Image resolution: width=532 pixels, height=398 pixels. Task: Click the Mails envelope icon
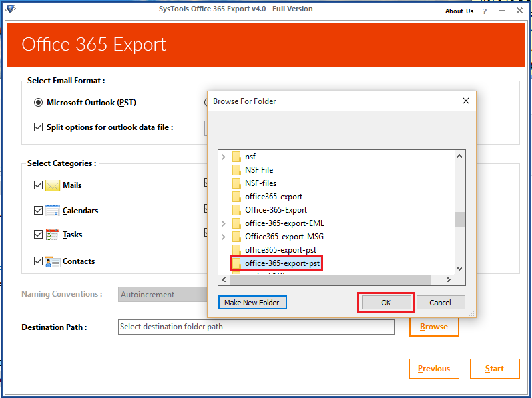pyautogui.click(x=53, y=185)
